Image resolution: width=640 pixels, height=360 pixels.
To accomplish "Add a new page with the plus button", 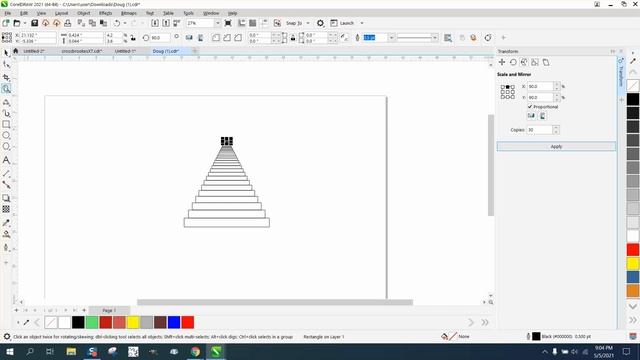I will [16, 310].
